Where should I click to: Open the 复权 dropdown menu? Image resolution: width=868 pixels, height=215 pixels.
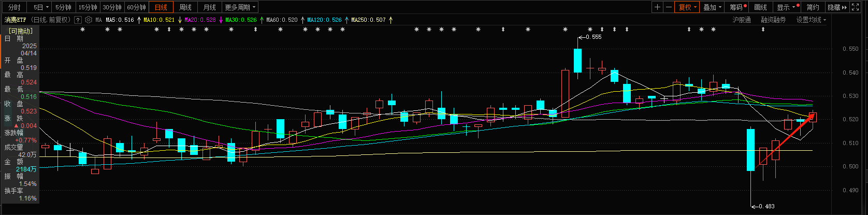687,7
